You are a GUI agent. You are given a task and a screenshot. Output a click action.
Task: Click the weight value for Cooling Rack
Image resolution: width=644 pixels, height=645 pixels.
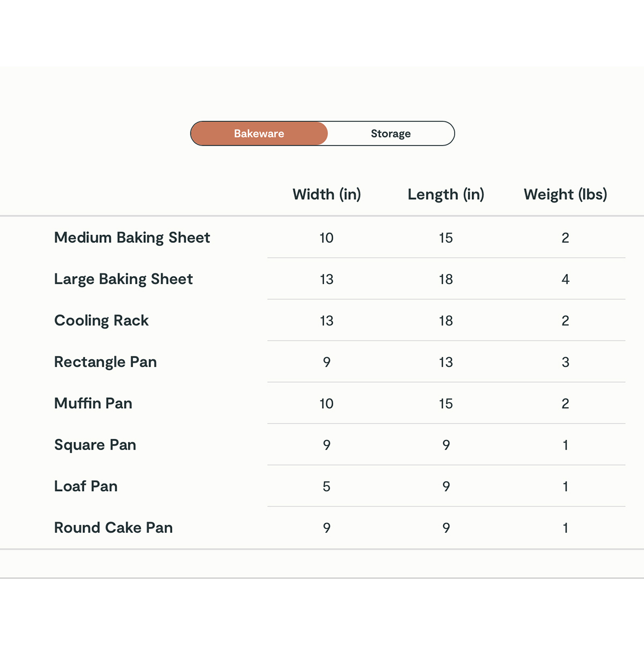565,320
